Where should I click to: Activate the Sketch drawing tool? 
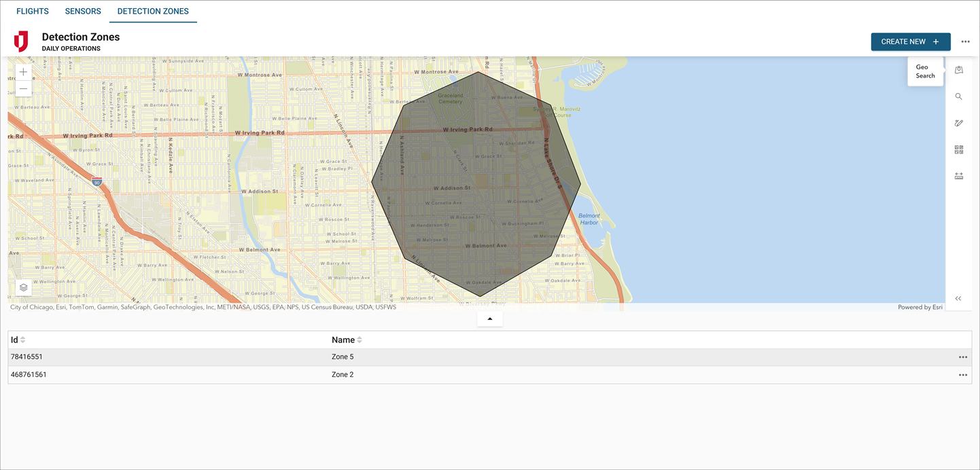[x=959, y=123]
